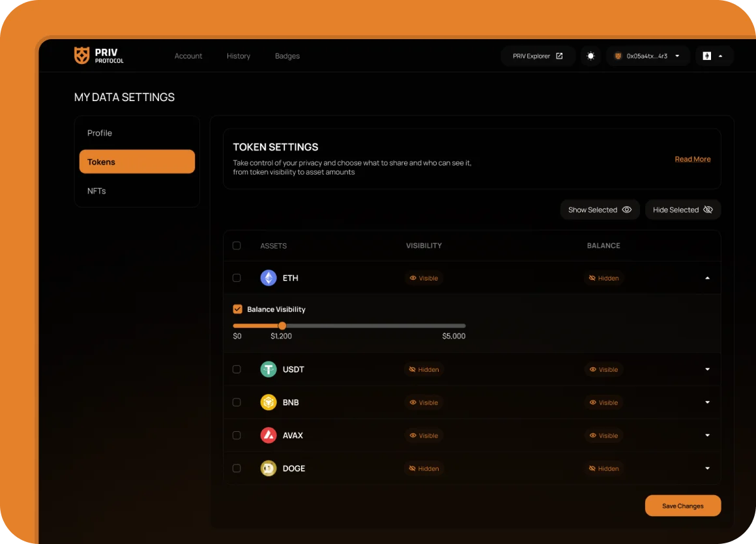Click the ETH token icon
756x544 pixels.
[x=269, y=278]
